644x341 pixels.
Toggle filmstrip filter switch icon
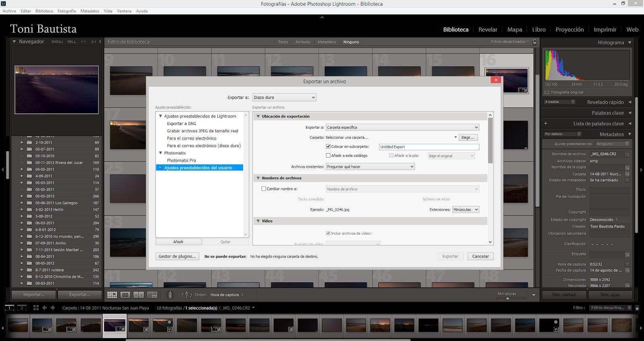coord(637,308)
